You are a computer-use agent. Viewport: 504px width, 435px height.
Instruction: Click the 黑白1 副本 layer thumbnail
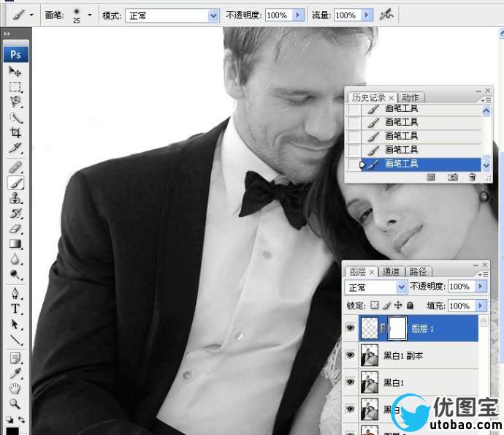click(370, 355)
